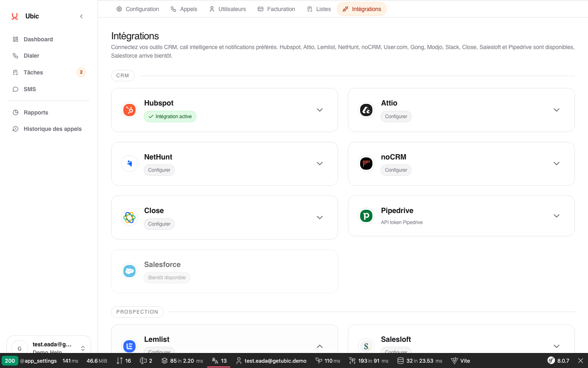Click the PROSPECTION section label
Image resolution: width=588 pixels, height=368 pixels.
click(137, 312)
